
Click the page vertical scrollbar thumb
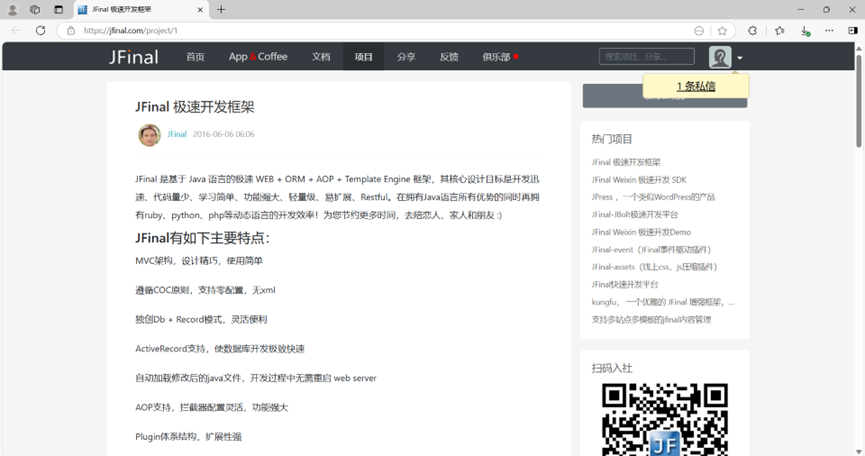(858, 99)
